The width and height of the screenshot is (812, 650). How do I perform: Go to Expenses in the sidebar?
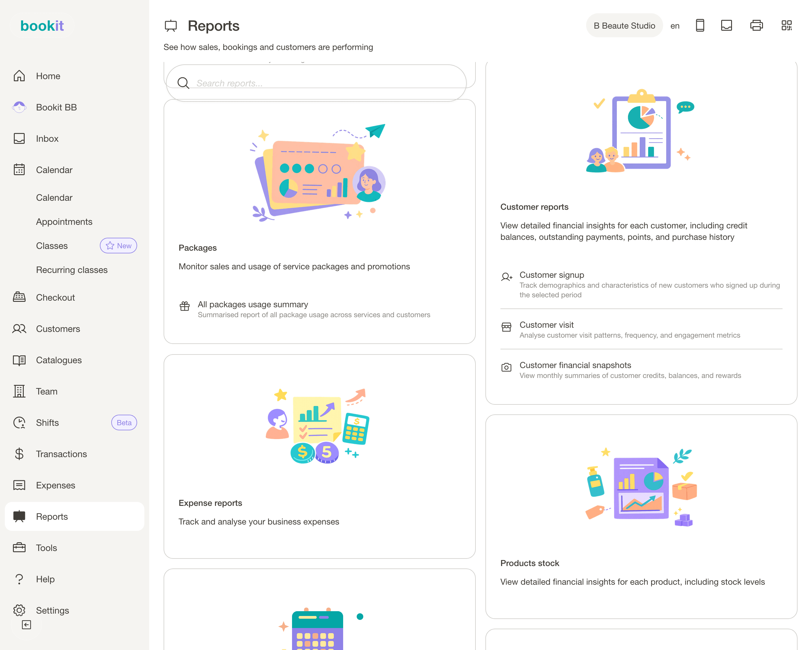coord(75,485)
